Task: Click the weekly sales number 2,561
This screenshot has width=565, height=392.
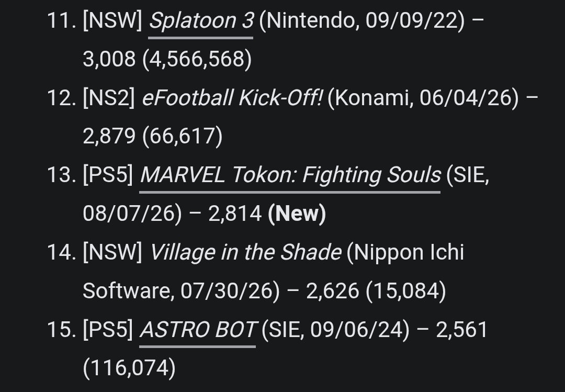Action: tap(462, 330)
